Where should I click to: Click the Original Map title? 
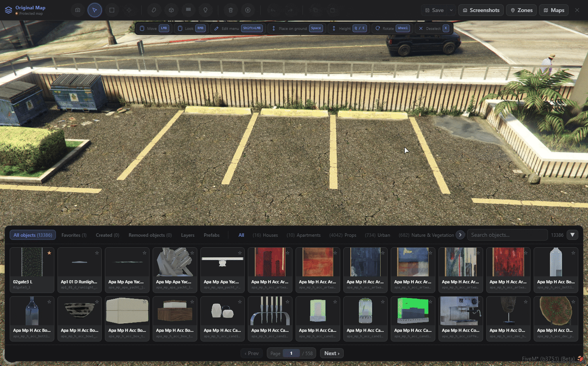pos(30,8)
